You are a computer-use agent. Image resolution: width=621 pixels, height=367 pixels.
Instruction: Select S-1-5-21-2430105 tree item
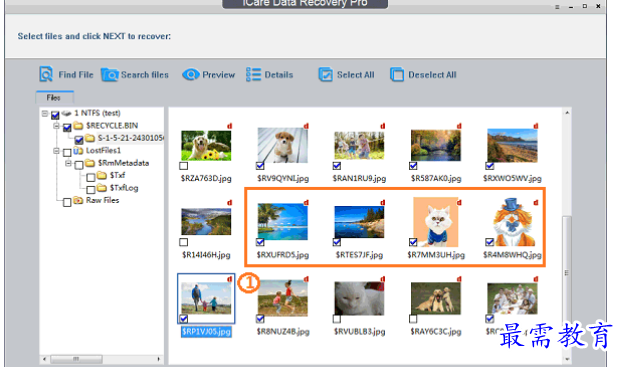point(131,138)
